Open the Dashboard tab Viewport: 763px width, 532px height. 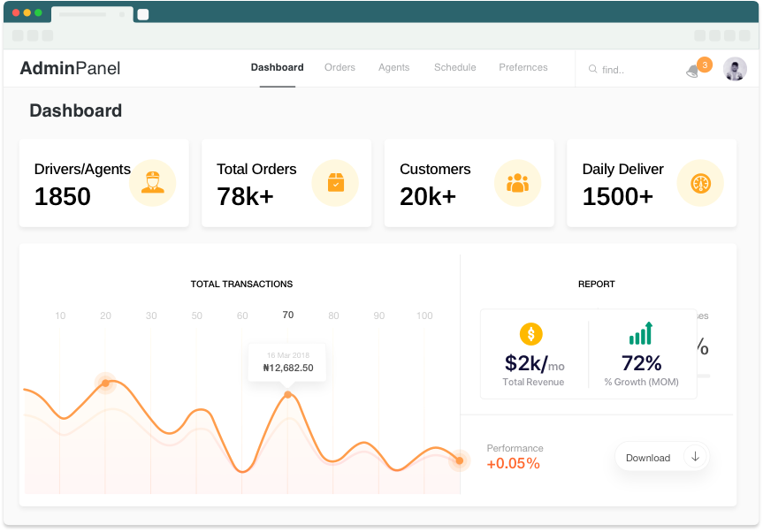pyautogui.click(x=277, y=67)
